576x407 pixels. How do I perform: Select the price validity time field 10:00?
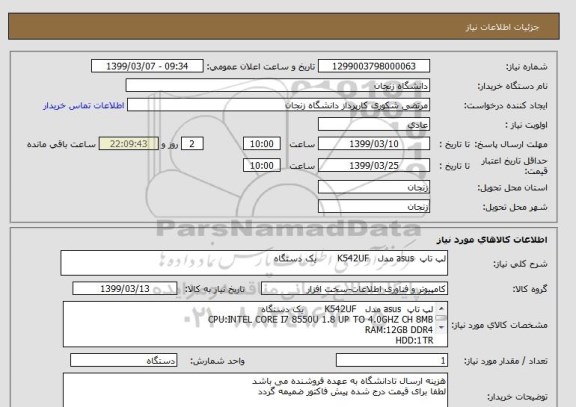262,165
